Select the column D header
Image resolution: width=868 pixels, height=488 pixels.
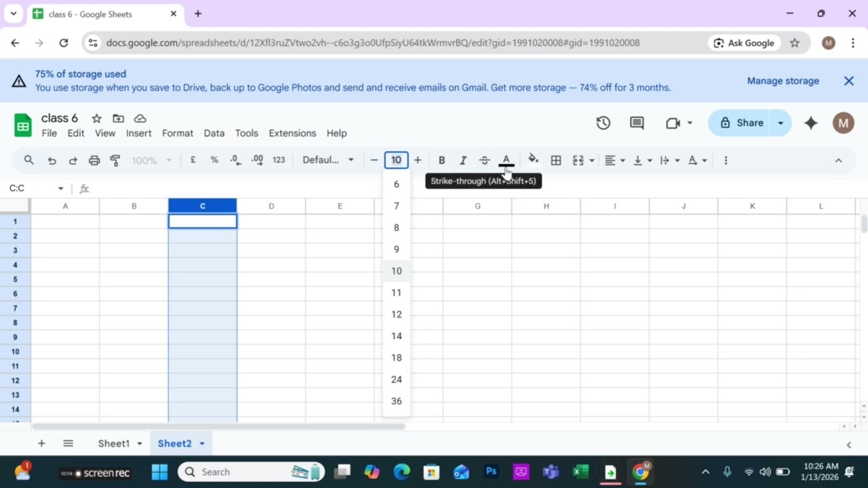271,206
